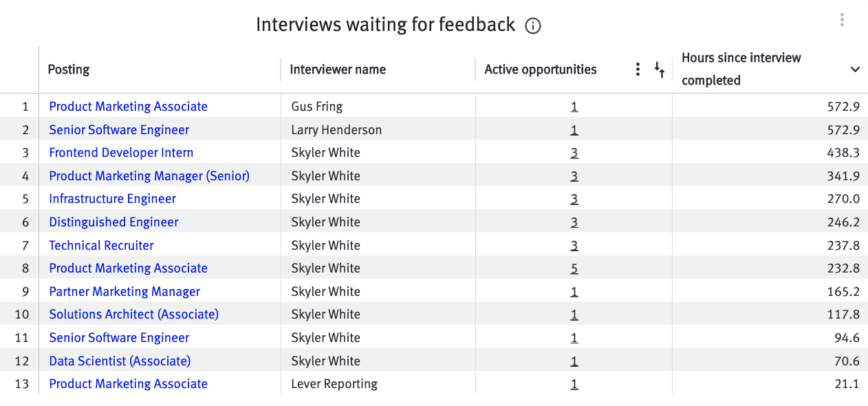Viewport: 868px width, 406px height.
Task: Expand the Hours since interview completed dropdown
Action: tap(855, 69)
